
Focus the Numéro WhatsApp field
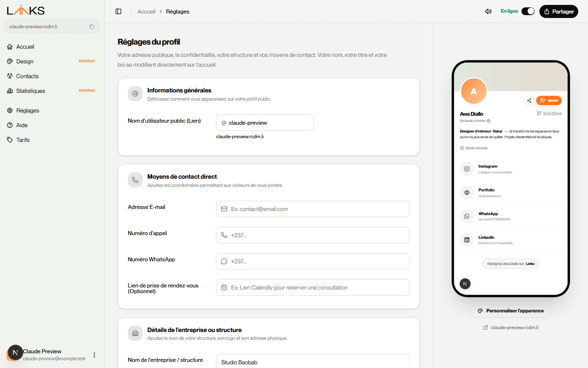pyautogui.click(x=313, y=261)
